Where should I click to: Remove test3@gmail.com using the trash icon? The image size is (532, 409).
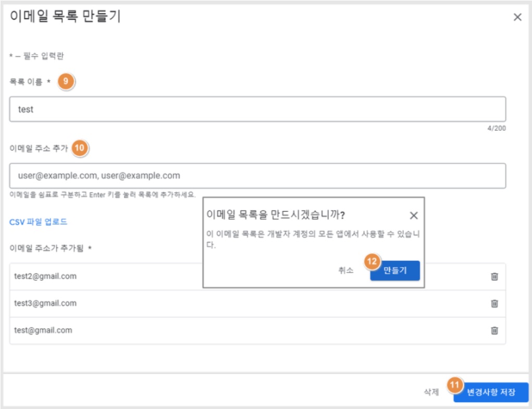click(x=494, y=303)
